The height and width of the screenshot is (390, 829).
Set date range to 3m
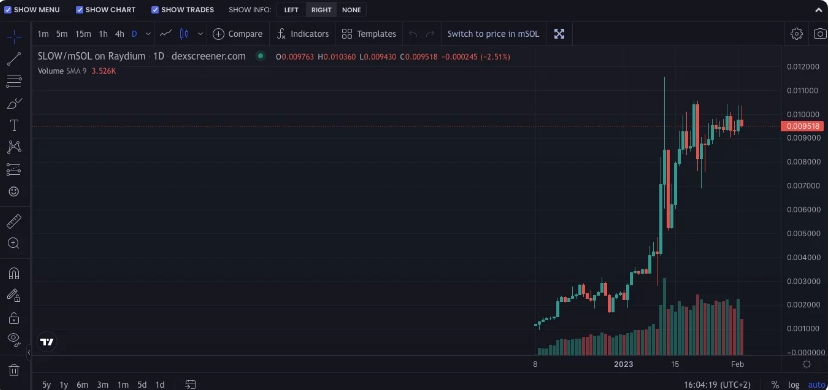103,385
